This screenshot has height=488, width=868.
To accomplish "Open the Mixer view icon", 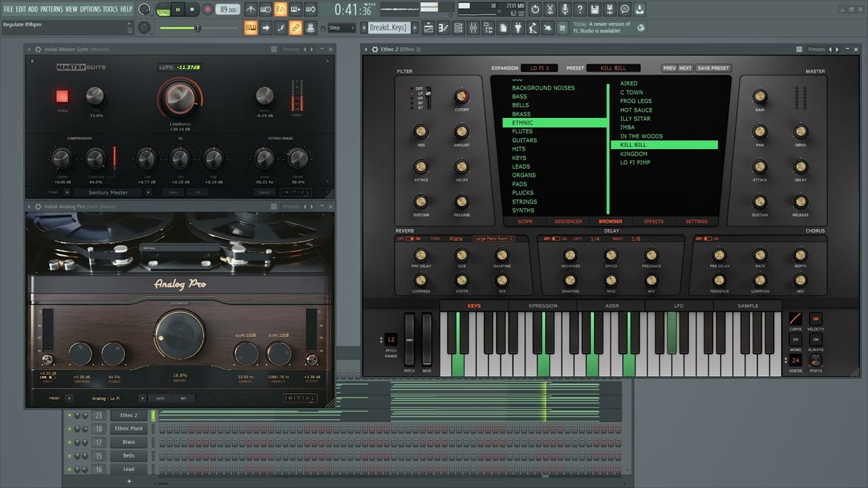I will coord(473,28).
